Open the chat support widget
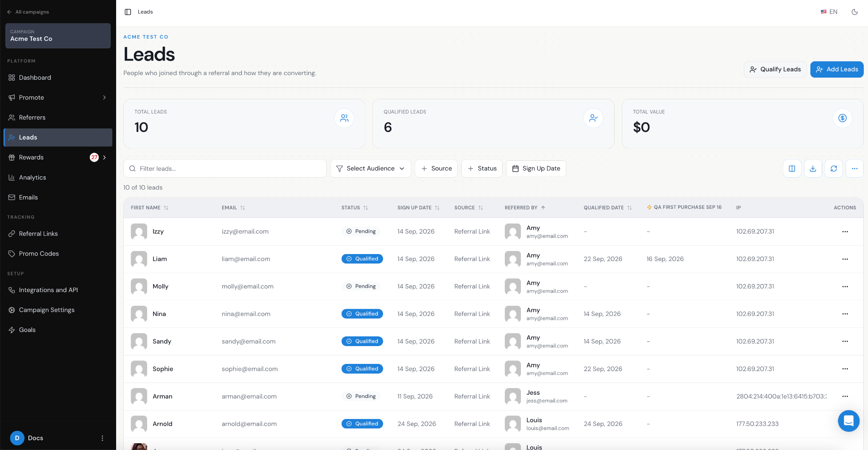Image resolution: width=868 pixels, height=450 pixels. [849, 421]
